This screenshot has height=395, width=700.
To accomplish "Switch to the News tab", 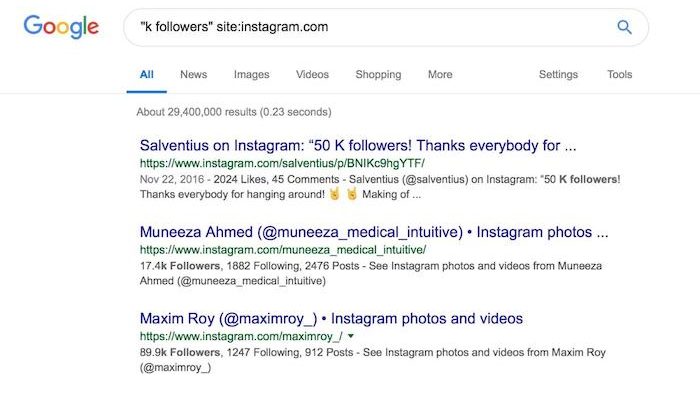I will click(193, 75).
